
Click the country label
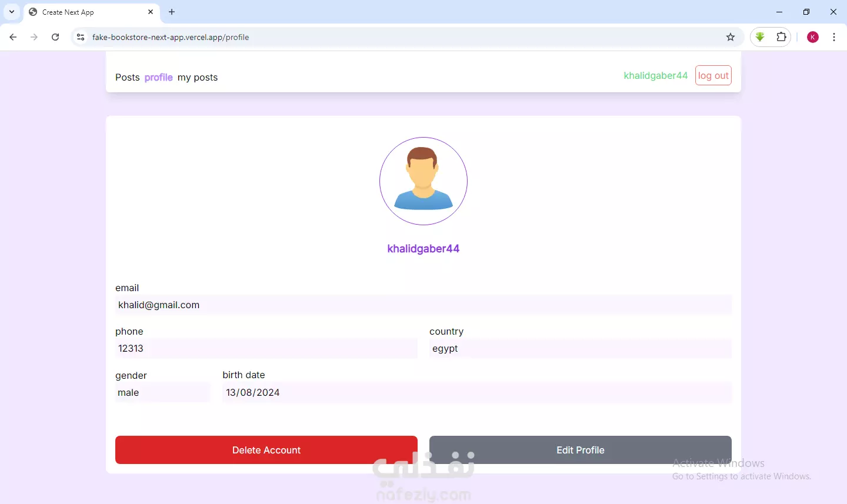(446, 331)
